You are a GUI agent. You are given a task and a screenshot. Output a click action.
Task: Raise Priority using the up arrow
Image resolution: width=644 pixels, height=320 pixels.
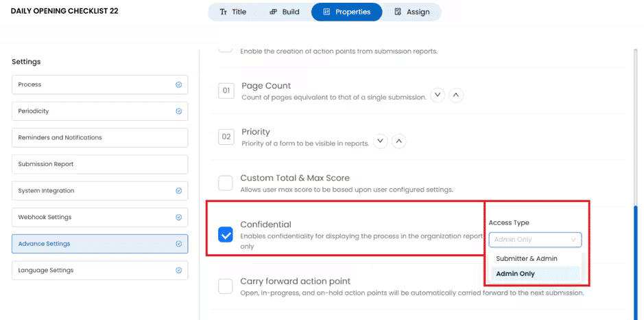pos(398,141)
